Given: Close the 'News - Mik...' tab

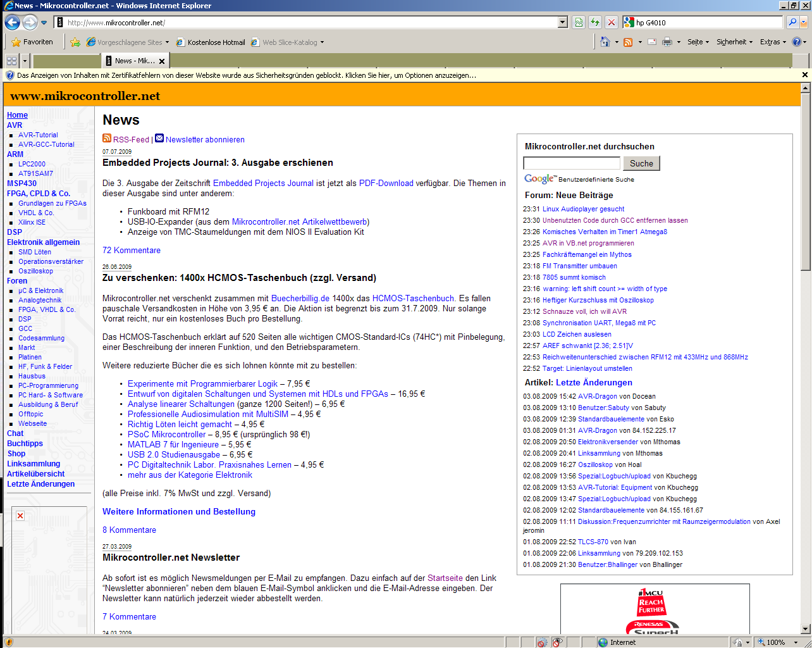Looking at the screenshot, I should pyautogui.click(x=162, y=61).
